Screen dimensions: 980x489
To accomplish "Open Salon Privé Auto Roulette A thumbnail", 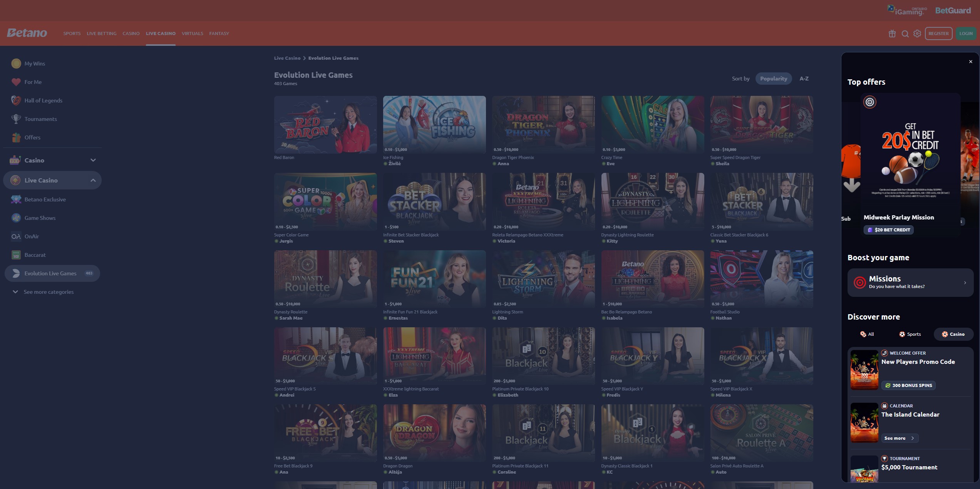I will pyautogui.click(x=762, y=433).
